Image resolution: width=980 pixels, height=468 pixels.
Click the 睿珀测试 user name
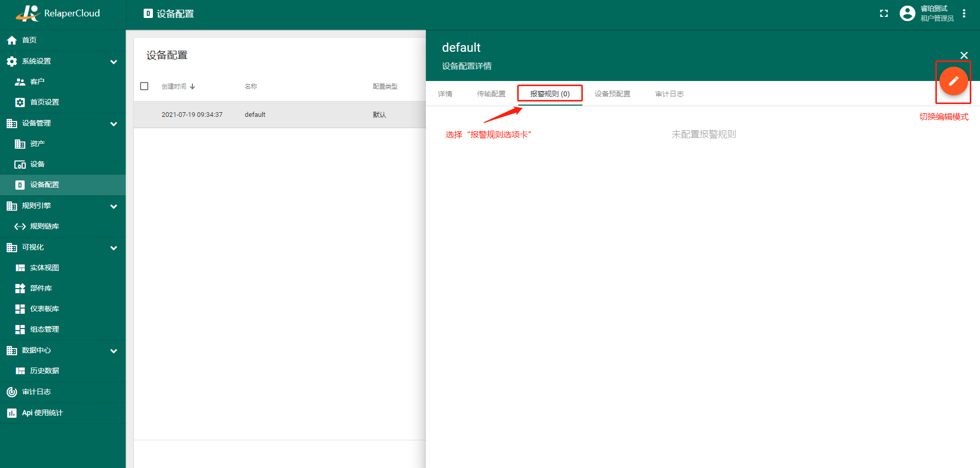pos(934,9)
